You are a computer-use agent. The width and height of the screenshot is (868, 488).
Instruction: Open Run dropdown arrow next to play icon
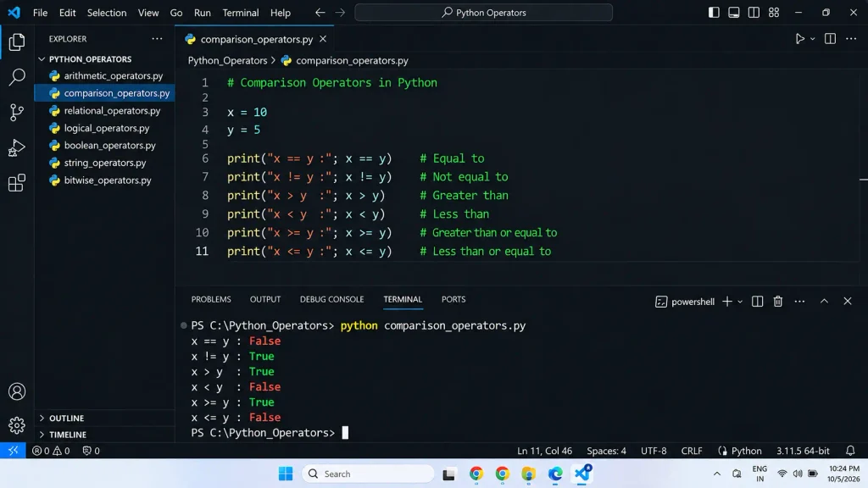coord(813,39)
